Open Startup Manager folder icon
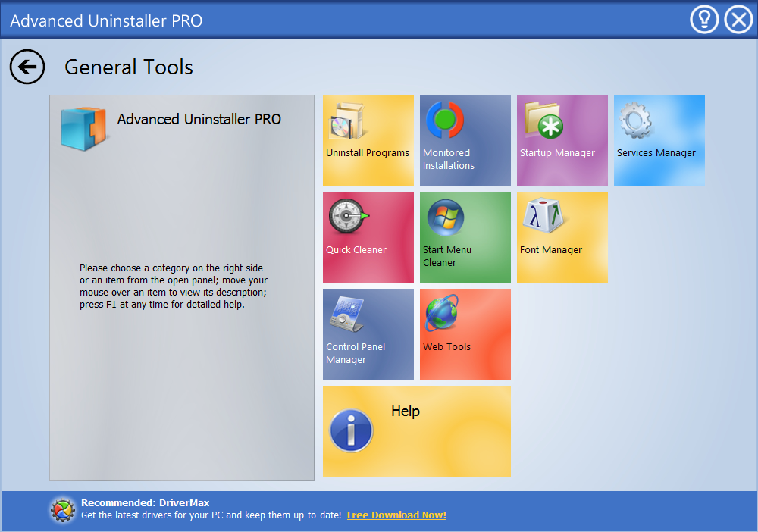 click(543, 120)
